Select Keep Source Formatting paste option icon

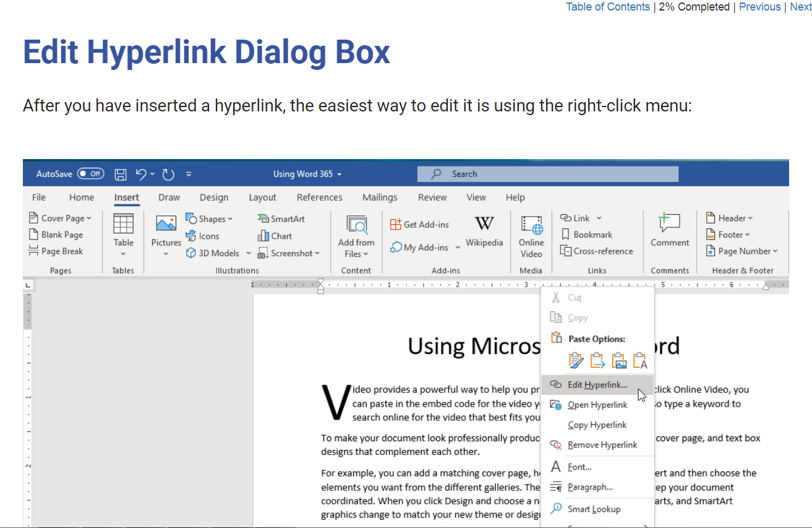point(576,360)
